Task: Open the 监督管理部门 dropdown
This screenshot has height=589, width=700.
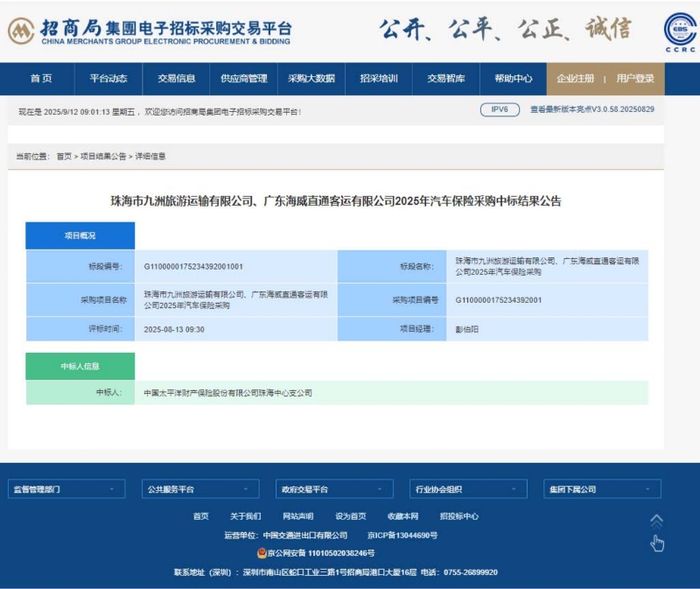Action: point(66,488)
